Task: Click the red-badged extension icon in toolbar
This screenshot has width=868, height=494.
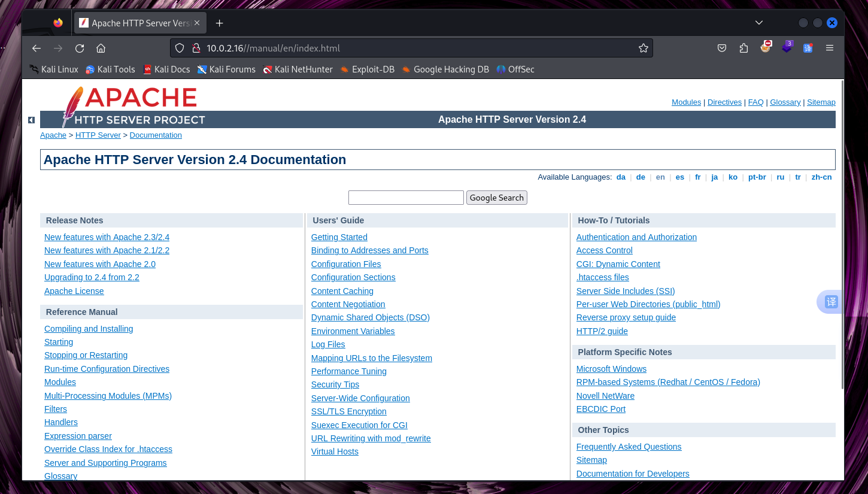Action: click(766, 47)
